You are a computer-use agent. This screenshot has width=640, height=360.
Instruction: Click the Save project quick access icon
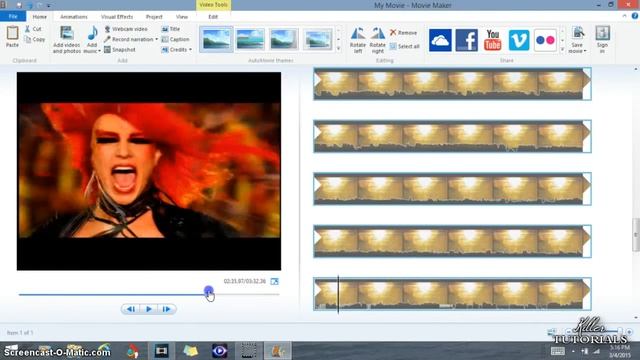tap(19, 5)
